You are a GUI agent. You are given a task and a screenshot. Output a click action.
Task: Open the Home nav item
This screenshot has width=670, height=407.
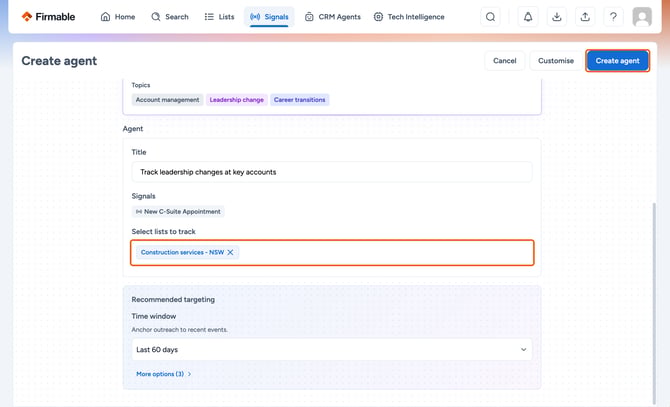point(118,17)
